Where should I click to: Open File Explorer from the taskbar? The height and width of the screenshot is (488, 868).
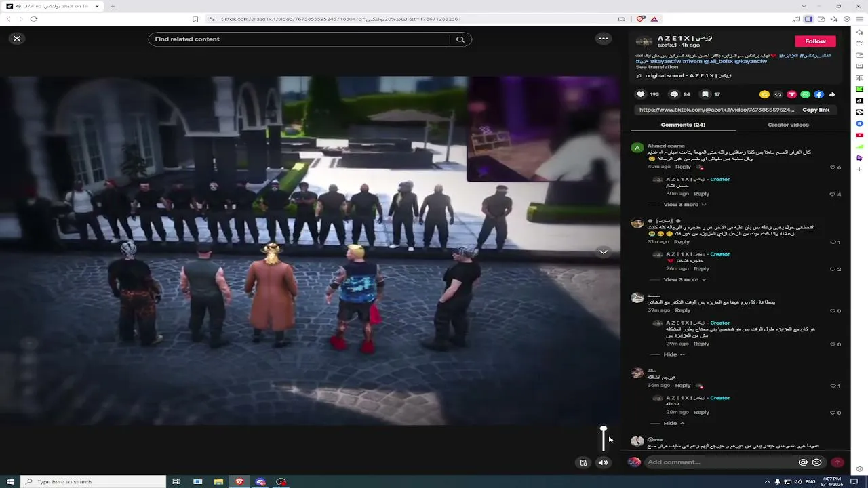click(x=218, y=482)
